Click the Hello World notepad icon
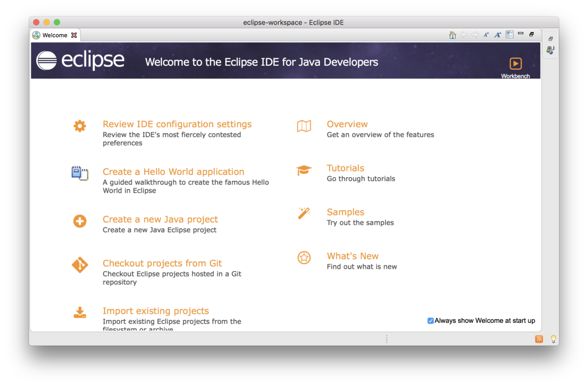The image size is (588, 387). 80,173
